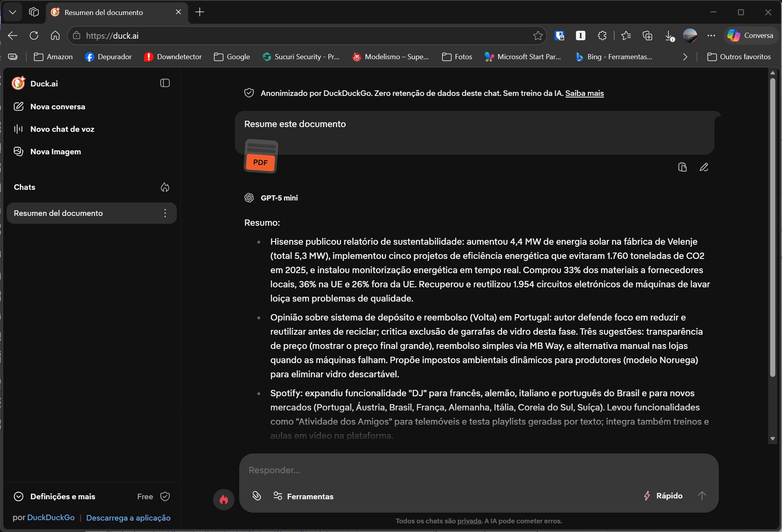Click the anonymized shield checkmark icon
Screen dimensions: 782x532
click(x=249, y=93)
